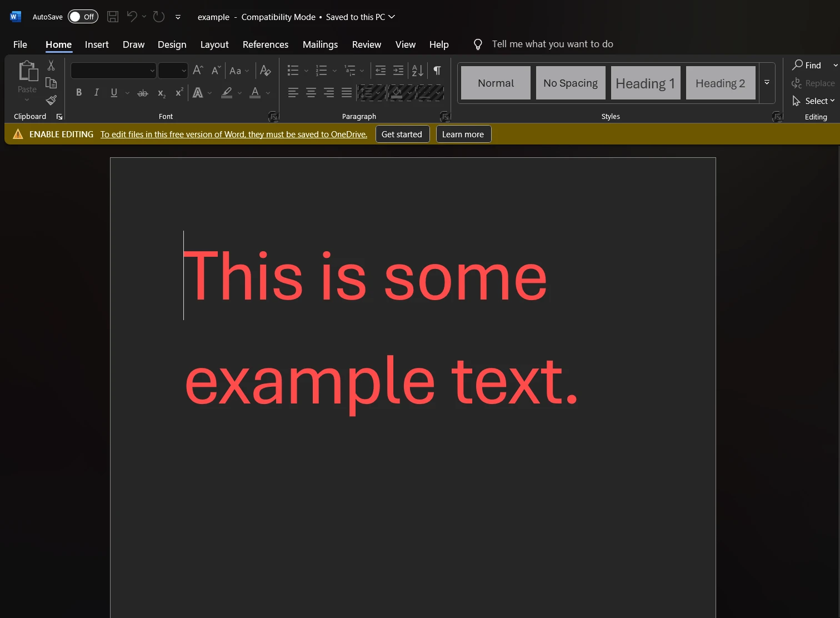
Task: Click the Cut scissors icon
Action: click(x=51, y=66)
